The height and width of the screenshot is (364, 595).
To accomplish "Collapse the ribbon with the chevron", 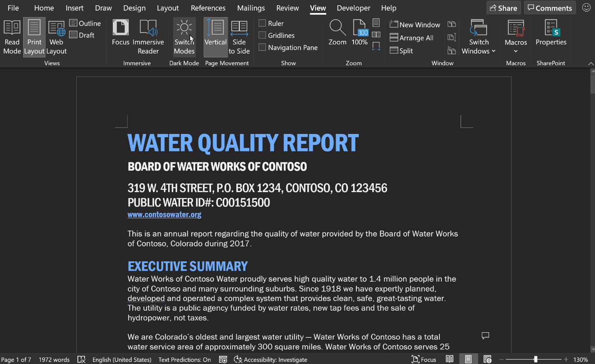I will tap(591, 64).
